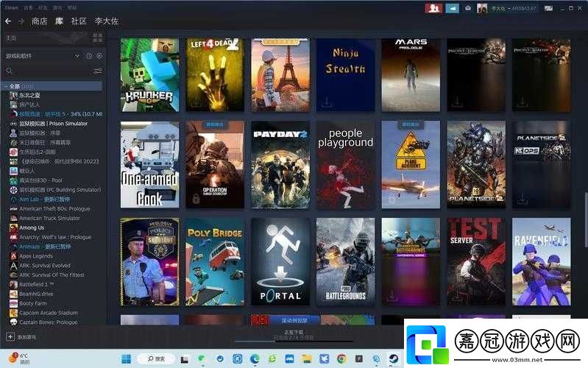Click the library grid vertical scrollbar
Screen dimensions: 588x368
click(x=586, y=219)
